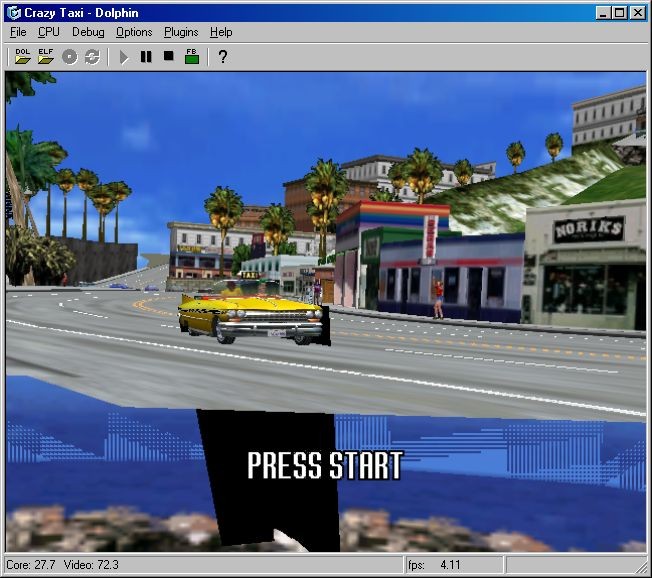Maximize the Dolphin window

[x=620, y=13]
